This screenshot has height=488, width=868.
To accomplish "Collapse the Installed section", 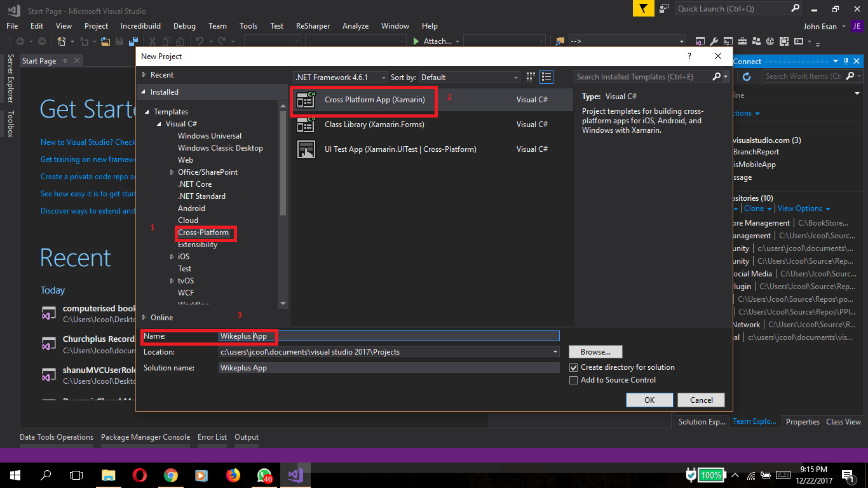I will click(x=144, y=92).
